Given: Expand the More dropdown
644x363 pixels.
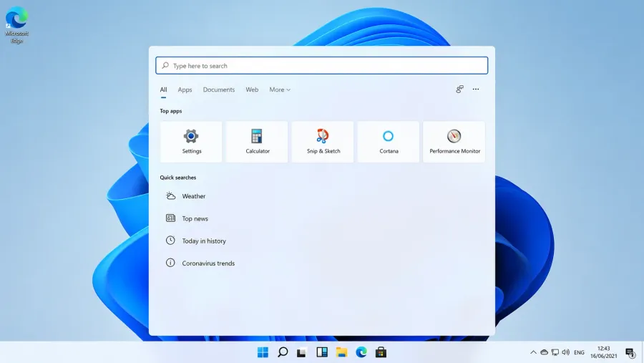Looking at the screenshot, I should pyautogui.click(x=280, y=89).
